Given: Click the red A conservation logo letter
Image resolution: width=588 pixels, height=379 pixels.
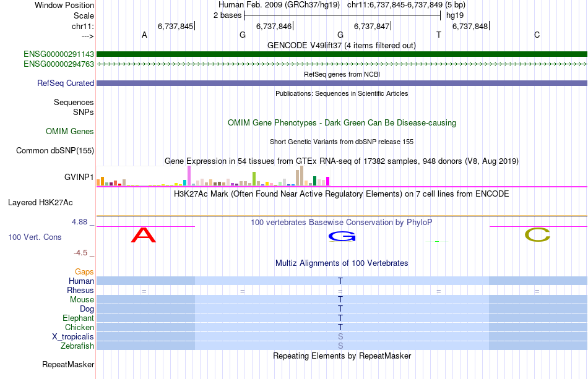Looking at the screenshot, I should [143, 235].
